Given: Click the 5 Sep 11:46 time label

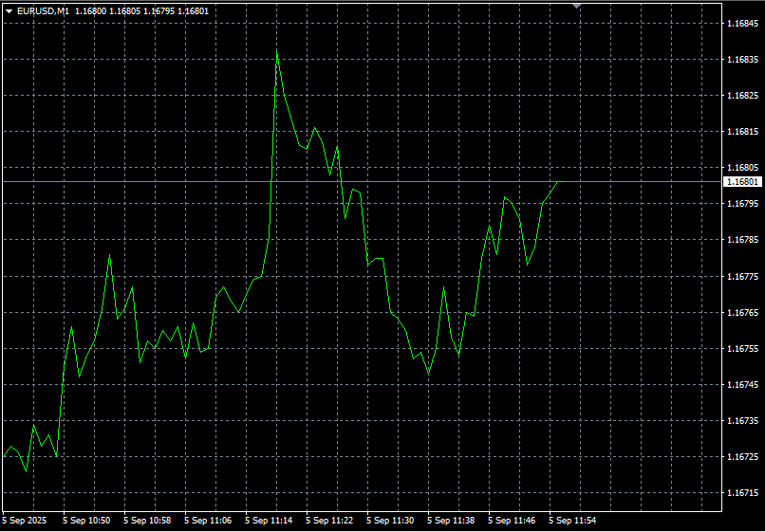Looking at the screenshot, I should coord(512,521).
